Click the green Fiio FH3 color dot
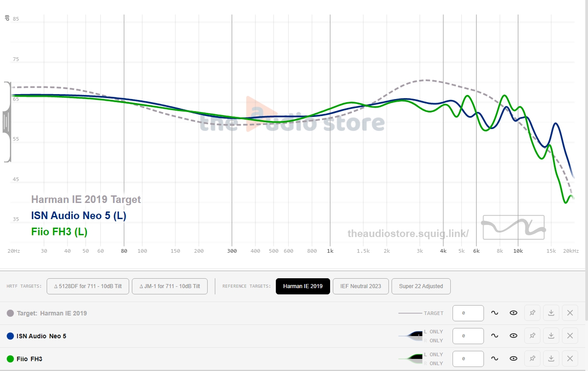This screenshot has height=371, width=588. tap(10, 358)
